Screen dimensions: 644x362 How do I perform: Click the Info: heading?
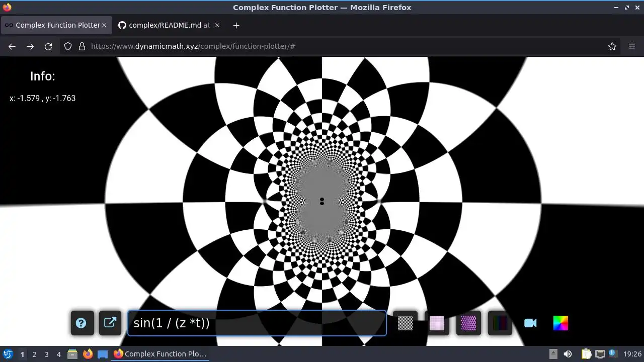tap(42, 76)
